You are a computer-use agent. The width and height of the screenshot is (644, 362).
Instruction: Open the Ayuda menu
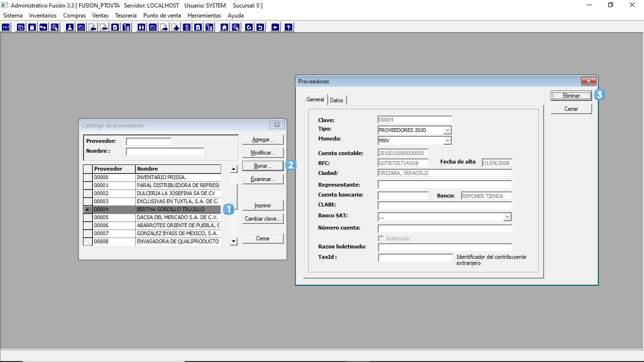(236, 16)
